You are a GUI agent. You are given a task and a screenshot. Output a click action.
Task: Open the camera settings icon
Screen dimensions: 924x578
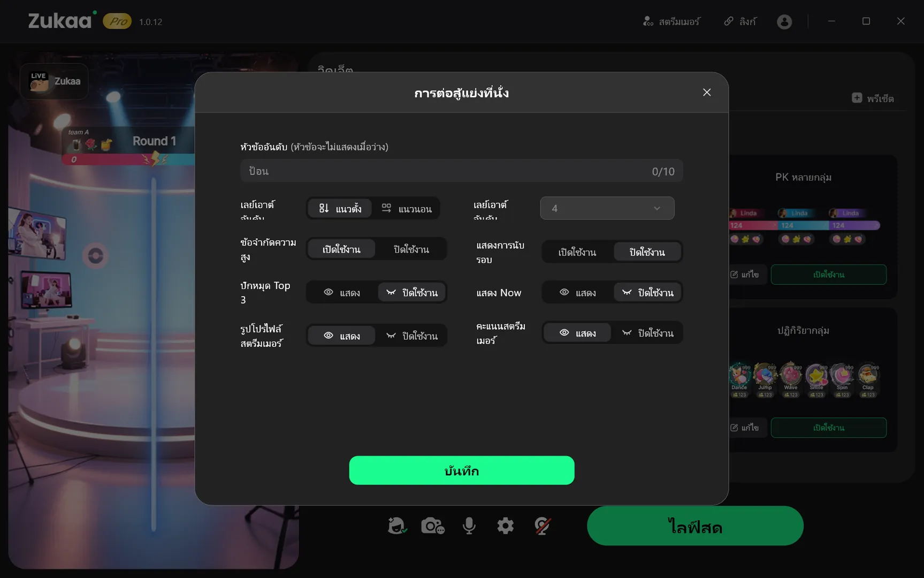[x=432, y=526]
